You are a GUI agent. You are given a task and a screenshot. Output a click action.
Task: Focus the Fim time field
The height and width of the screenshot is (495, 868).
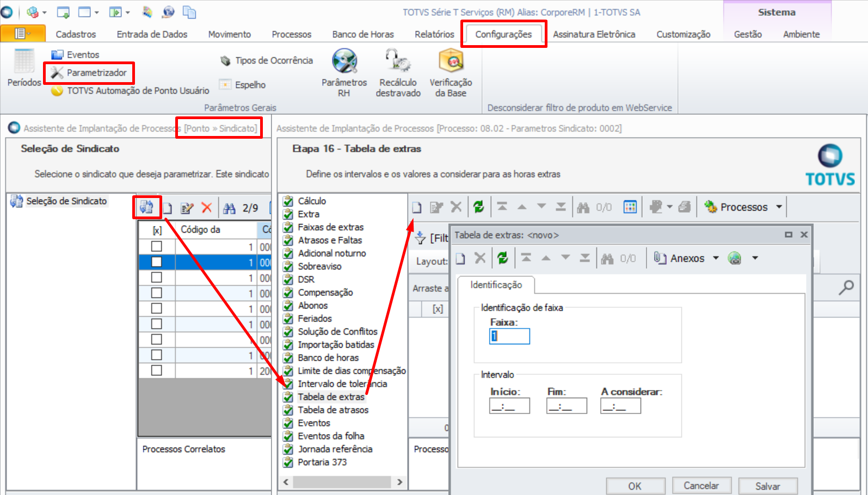click(567, 406)
